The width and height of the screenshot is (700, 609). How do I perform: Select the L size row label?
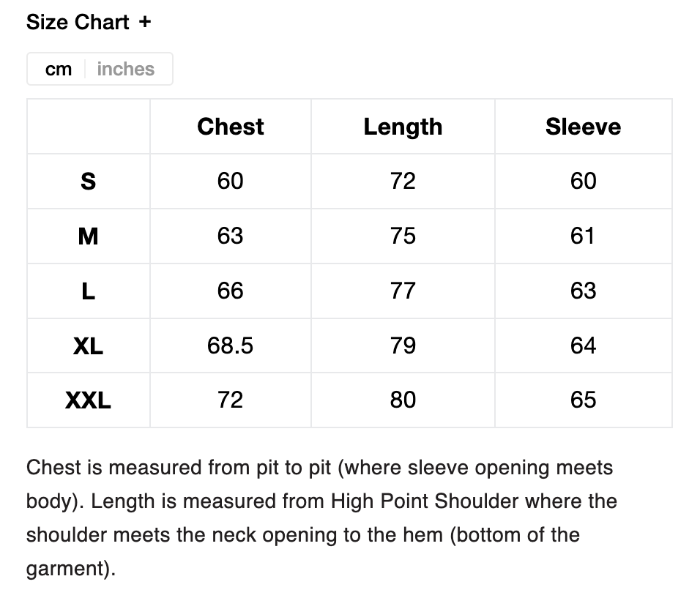point(88,291)
